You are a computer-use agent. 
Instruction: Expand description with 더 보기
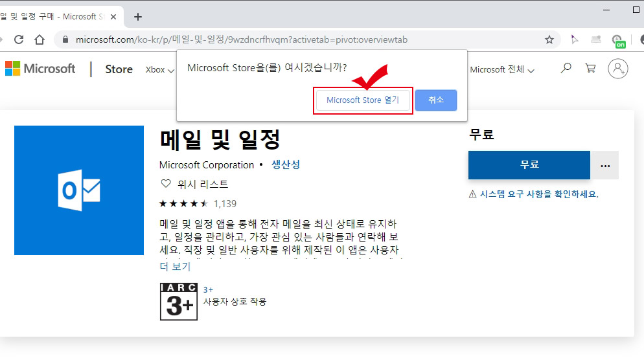click(x=175, y=266)
